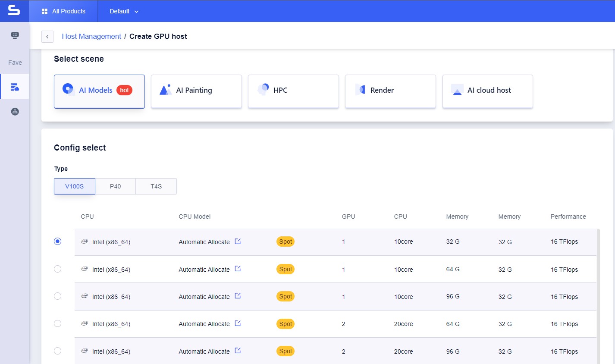Switch to the T4S type tab
This screenshot has width=615, height=364.
tap(156, 186)
